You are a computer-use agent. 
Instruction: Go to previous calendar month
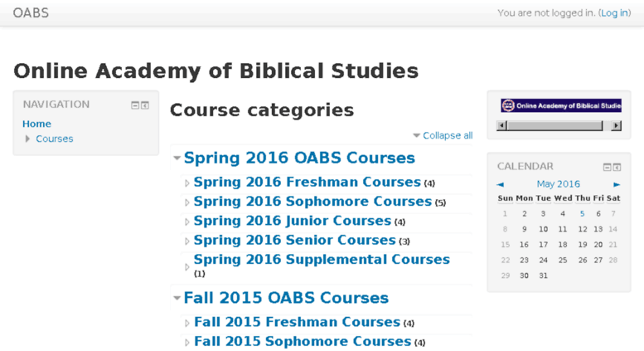click(501, 184)
